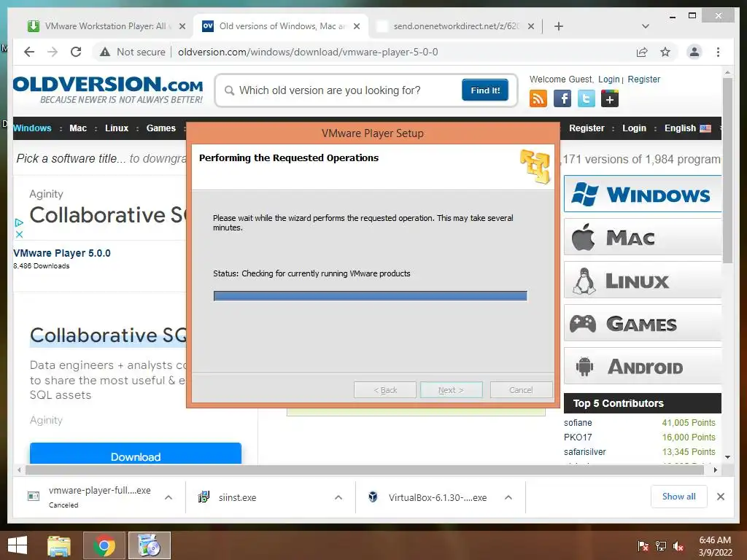Open the Chrome profile avatar
The image size is (747, 560).
click(694, 52)
